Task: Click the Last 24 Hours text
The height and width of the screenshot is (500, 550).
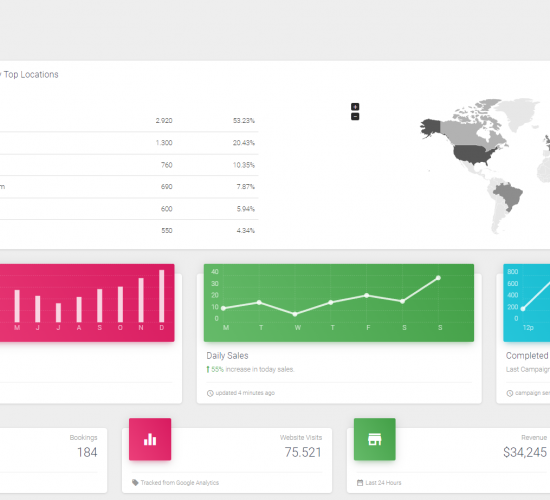Action: tap(383, 483)
